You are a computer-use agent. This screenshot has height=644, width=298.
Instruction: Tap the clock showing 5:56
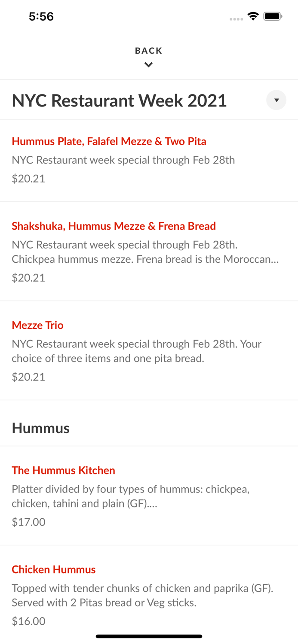click(x=41, y=16)
